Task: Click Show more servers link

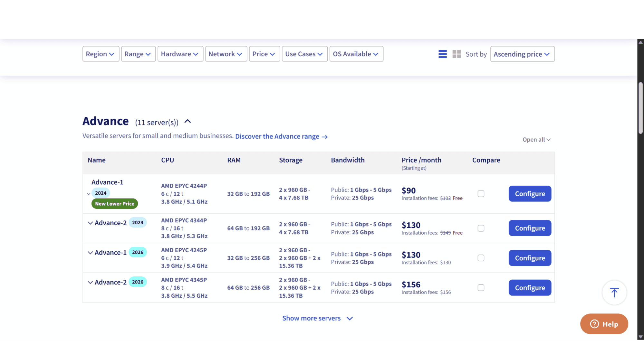Action: click(x=317, y=318)
